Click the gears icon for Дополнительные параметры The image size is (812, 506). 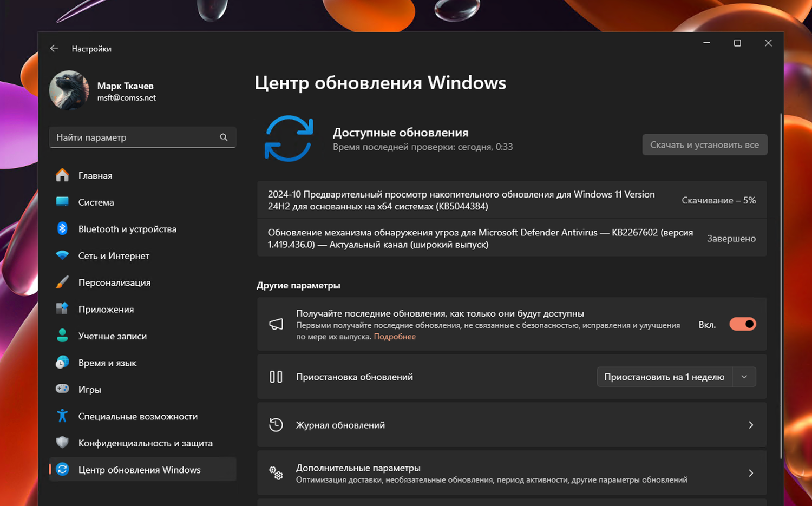(276, 473)
